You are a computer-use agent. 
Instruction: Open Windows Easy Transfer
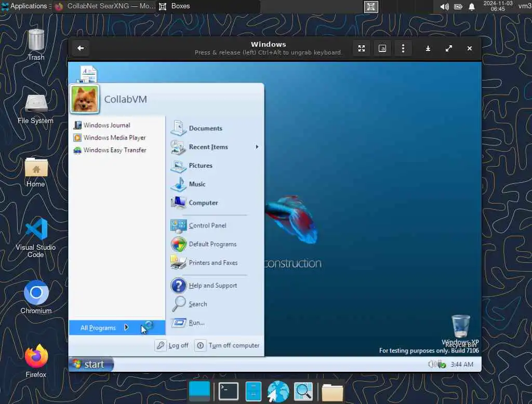[x=110, y=150]
